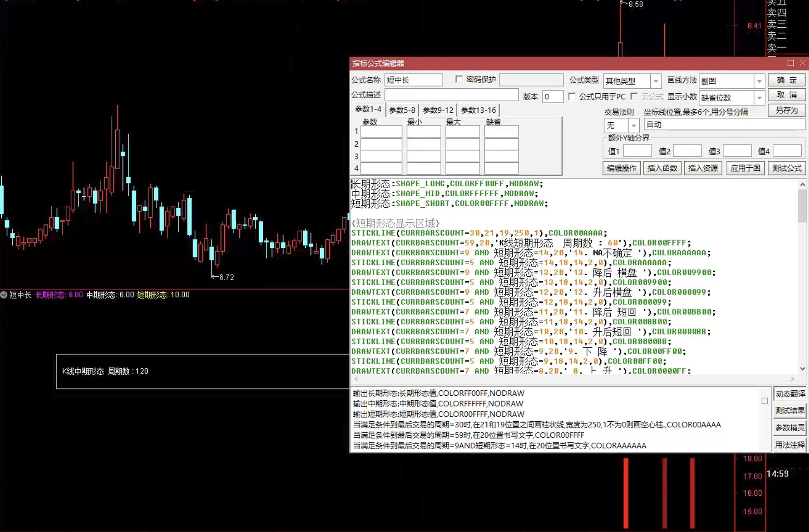Click 插入函数 button
The height and width of the screenshot is (532, 809).
(x=662, y=168)
